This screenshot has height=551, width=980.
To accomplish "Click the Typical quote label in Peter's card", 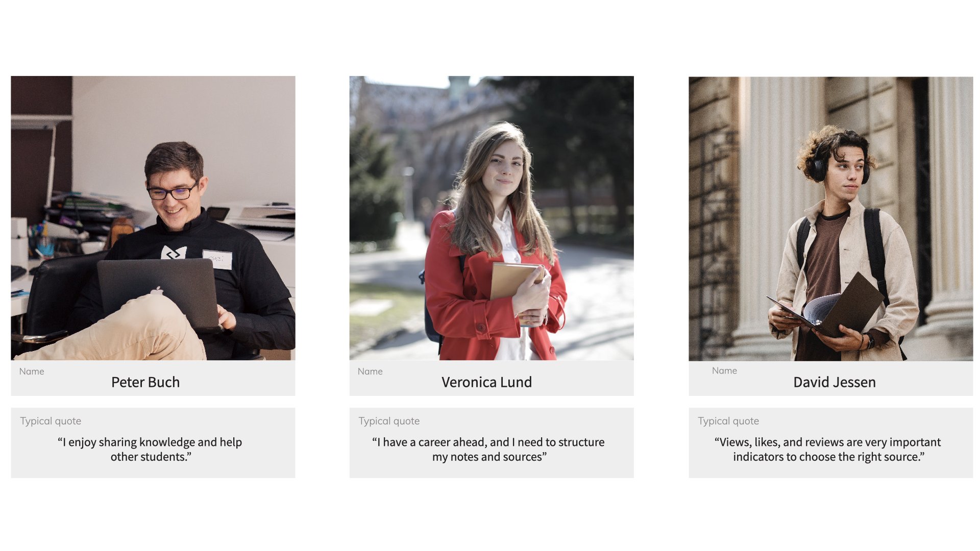I will [51, 421].
